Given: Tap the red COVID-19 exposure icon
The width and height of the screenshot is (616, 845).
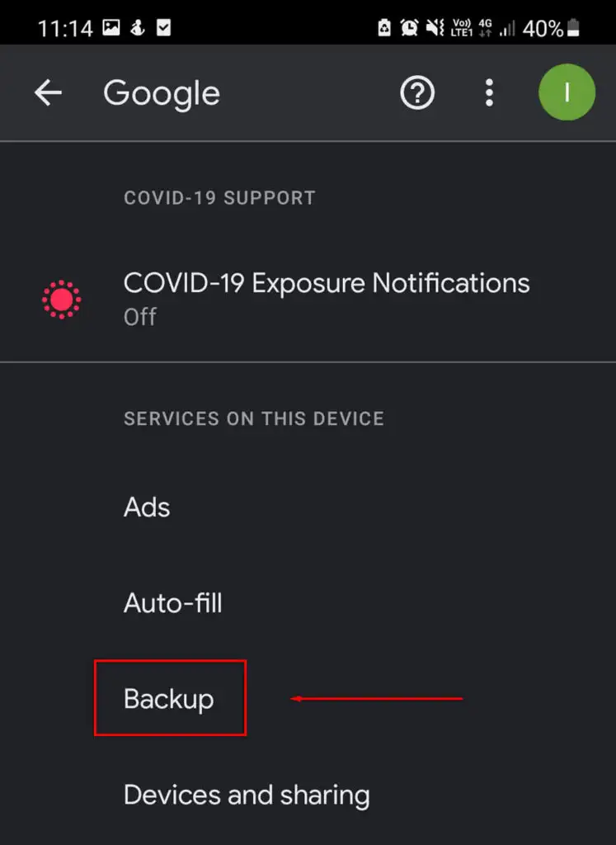Looking at the screenshot, I should click(61, 300).
